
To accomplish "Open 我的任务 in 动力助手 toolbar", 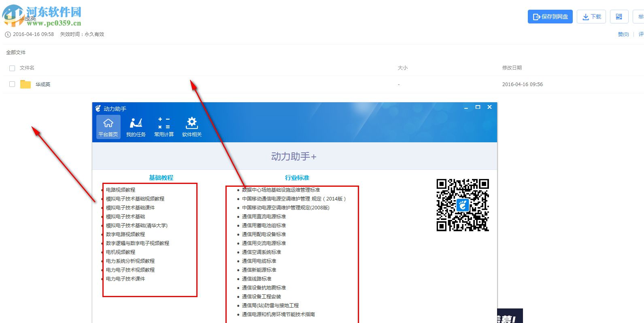I will click(136, 127).
